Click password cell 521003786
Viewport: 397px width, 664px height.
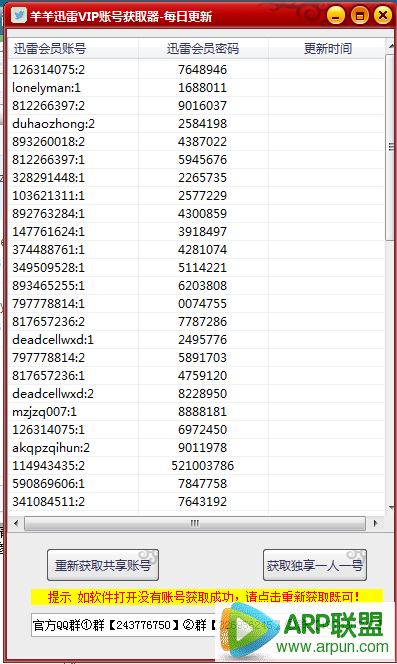pos(203,465)
